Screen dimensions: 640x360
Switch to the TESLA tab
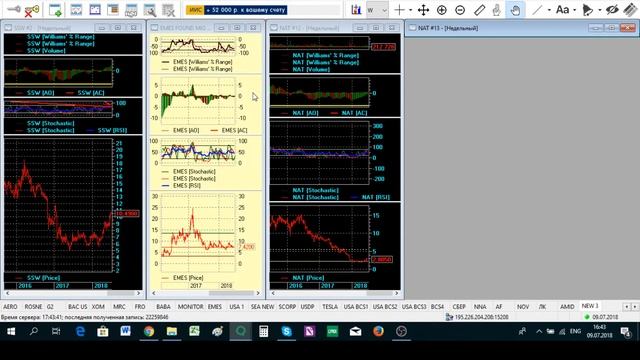[330, 307]
